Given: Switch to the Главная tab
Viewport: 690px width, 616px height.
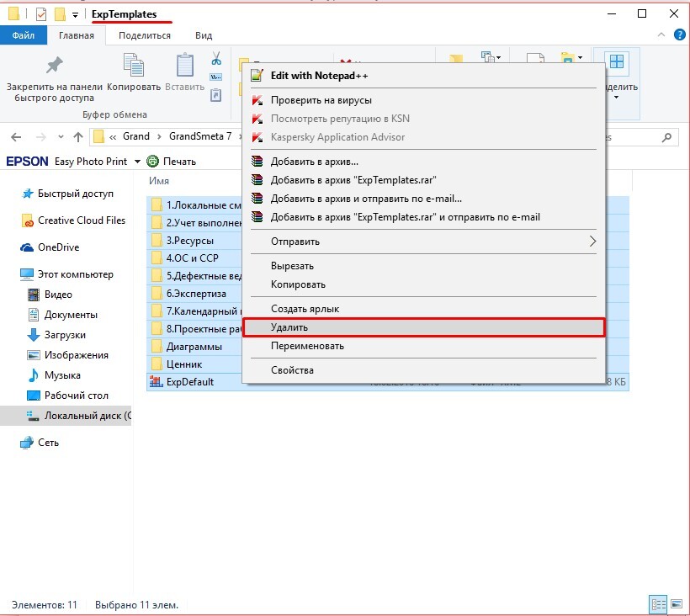Looking at the screenshot, I should [77, 35].
